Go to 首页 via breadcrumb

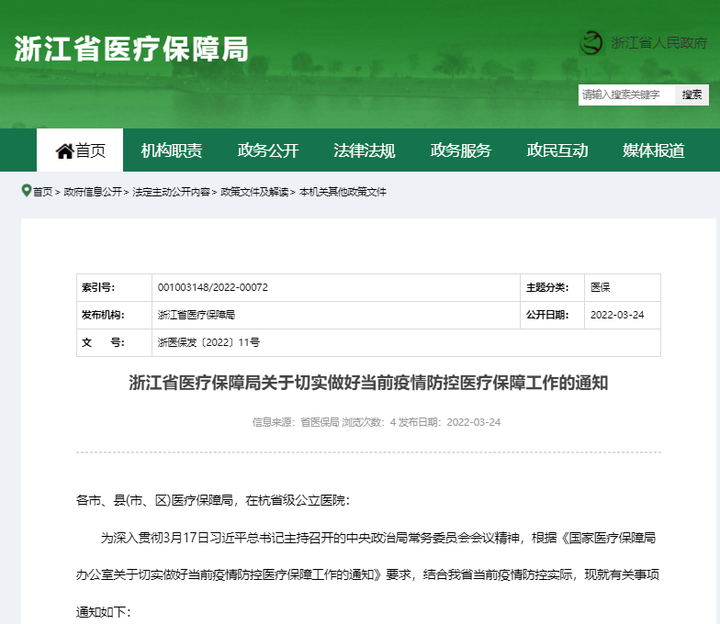pyautogui.click(x=43, y=192)
